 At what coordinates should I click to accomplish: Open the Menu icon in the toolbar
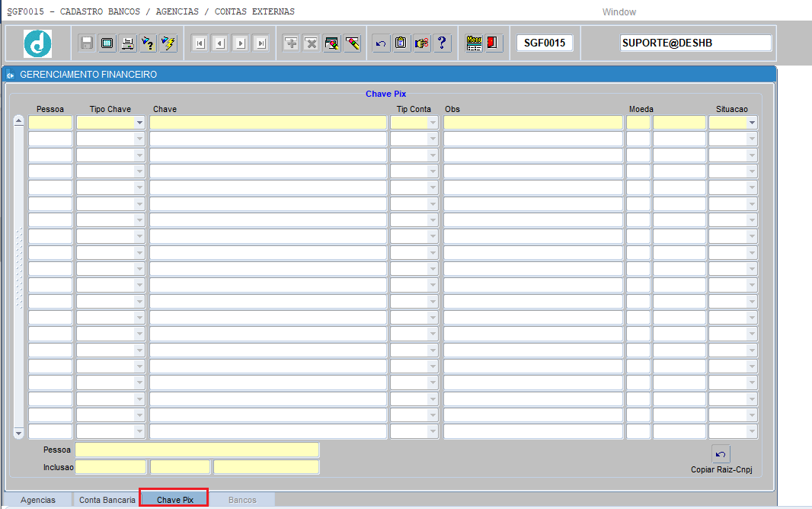point(474,43)
